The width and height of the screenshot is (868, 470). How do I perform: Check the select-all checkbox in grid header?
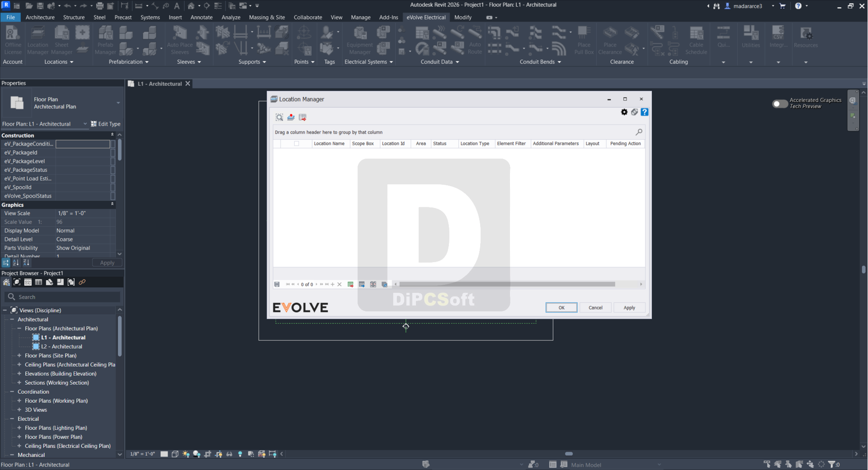tap(297, 144)
